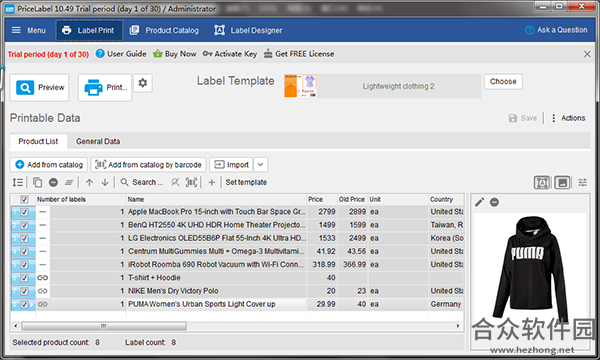600x360 pixels.
Task: Open the Actions menu
Action: click(x=569, y=118)
